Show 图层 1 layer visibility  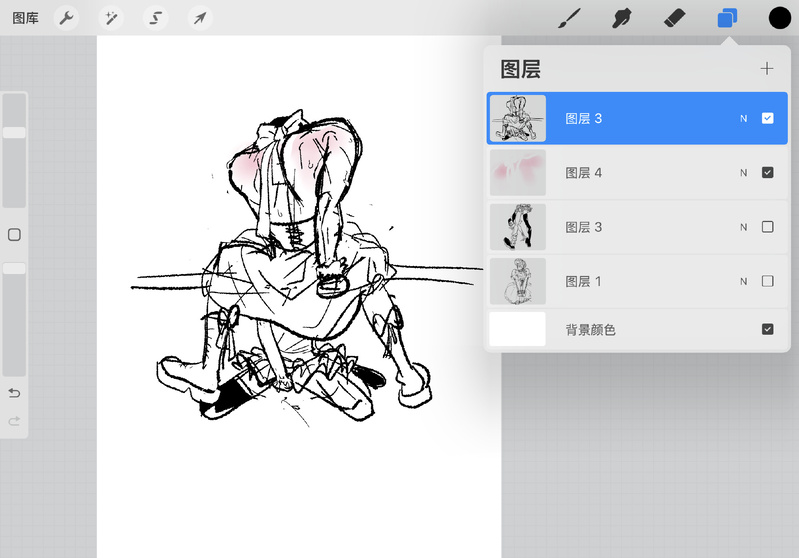coord(767,281)
